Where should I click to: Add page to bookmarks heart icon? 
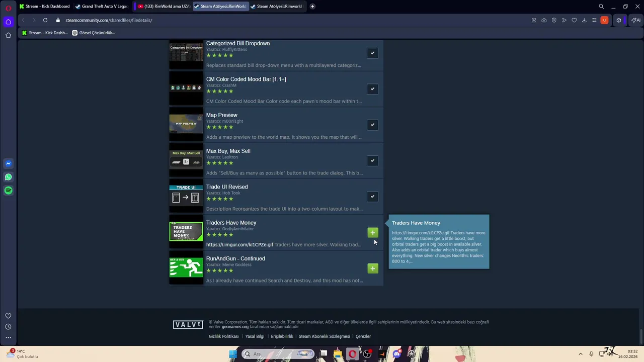[x=574, y=20]
